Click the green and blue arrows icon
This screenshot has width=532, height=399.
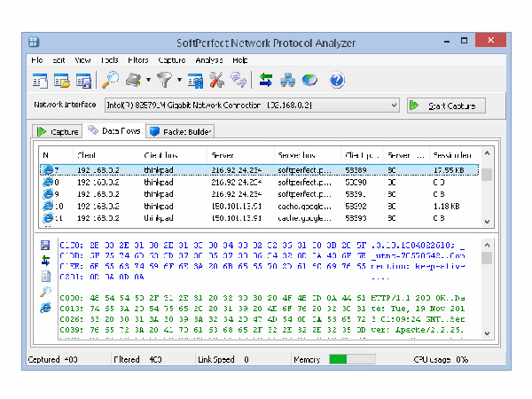(x=266, y=80)
